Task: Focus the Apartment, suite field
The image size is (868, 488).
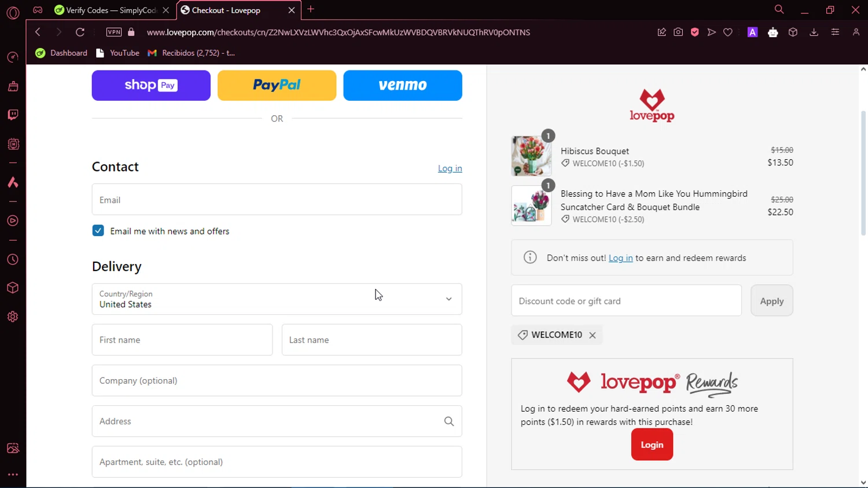Action: (x=277, y=462)
